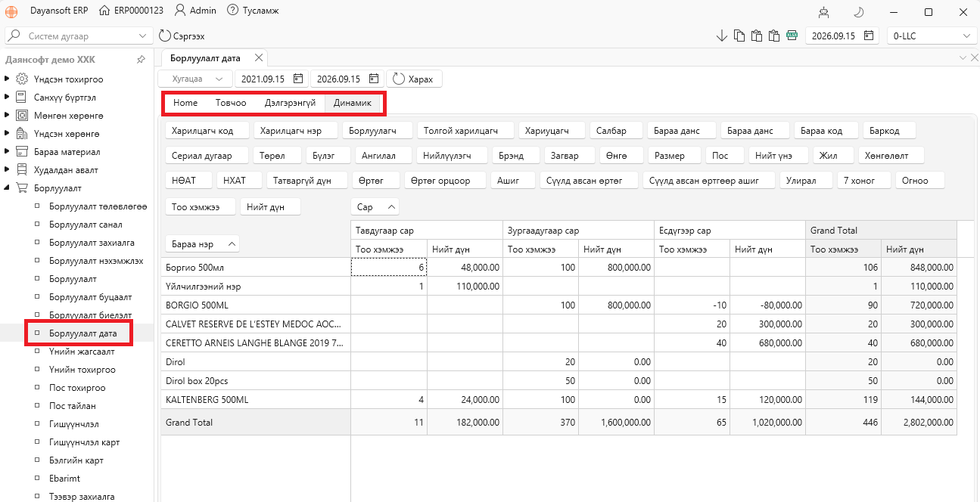Select the Улирал field button

pos(806,181)
